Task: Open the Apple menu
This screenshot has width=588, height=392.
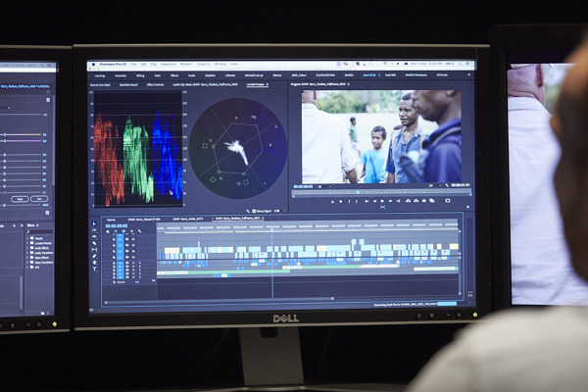Action: [x=93, y=65]
